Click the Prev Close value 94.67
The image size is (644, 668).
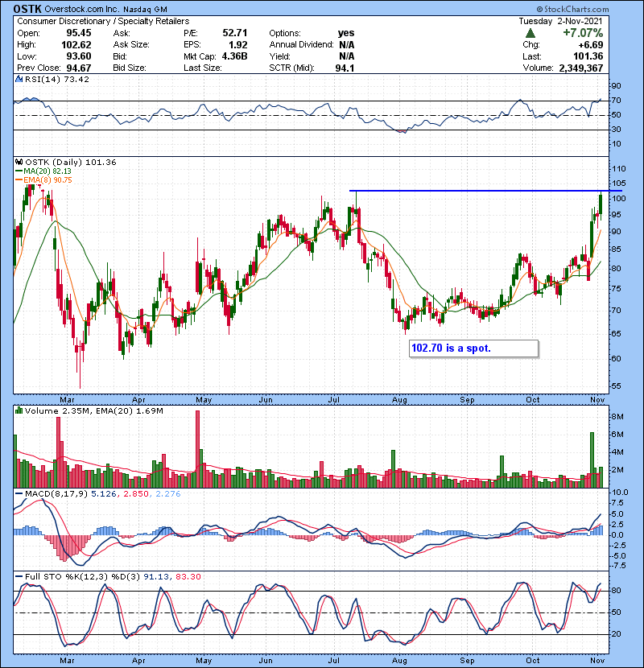78,68
